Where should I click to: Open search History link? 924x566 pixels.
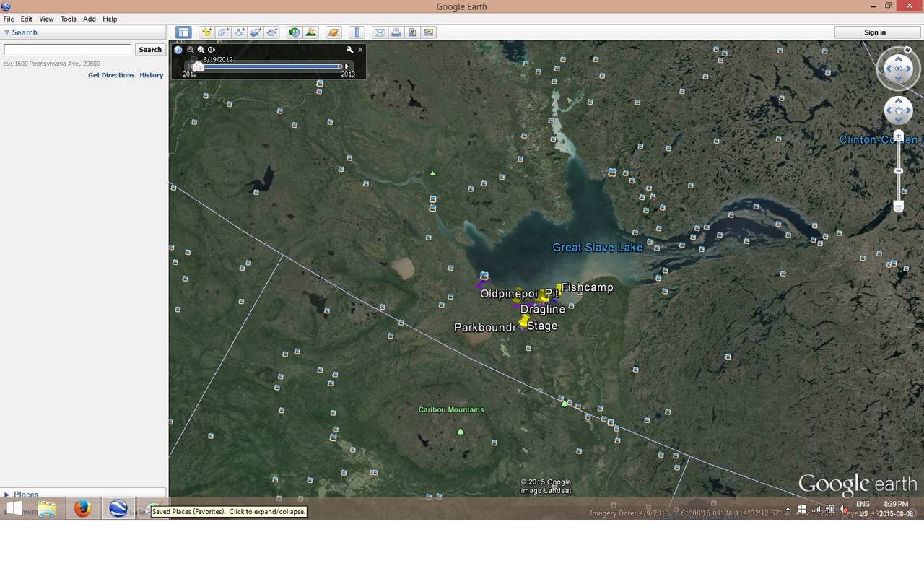[152, 75]
